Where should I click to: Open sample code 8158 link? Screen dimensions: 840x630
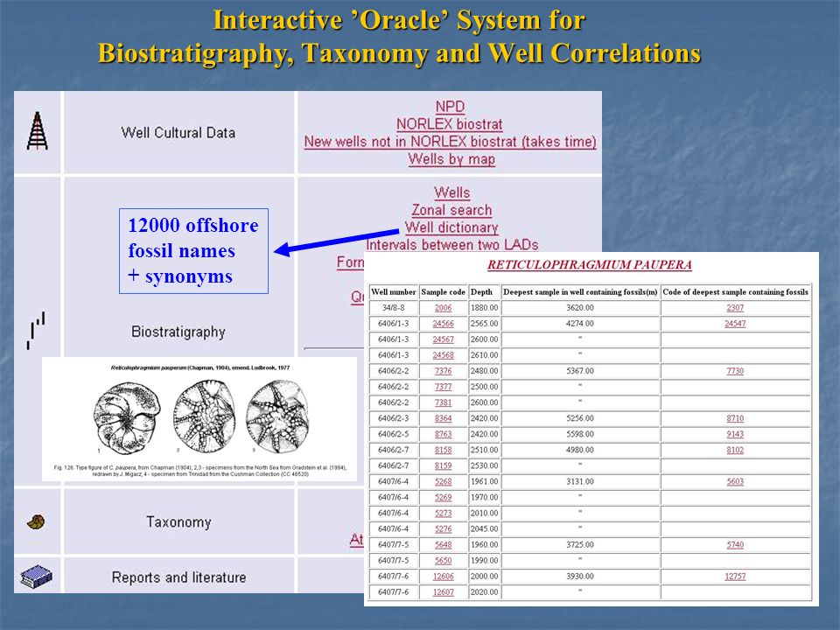pos(443,450)
